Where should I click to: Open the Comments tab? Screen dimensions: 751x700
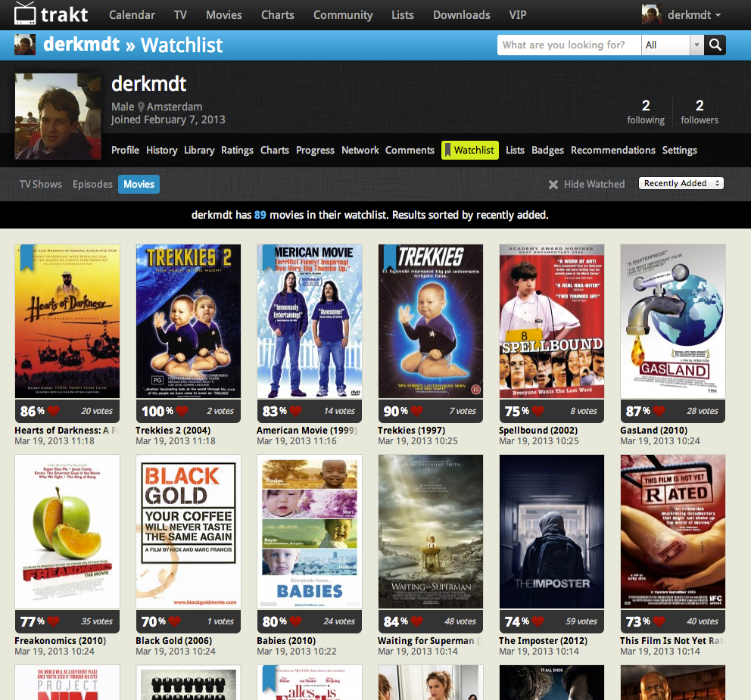click(410, 151)
